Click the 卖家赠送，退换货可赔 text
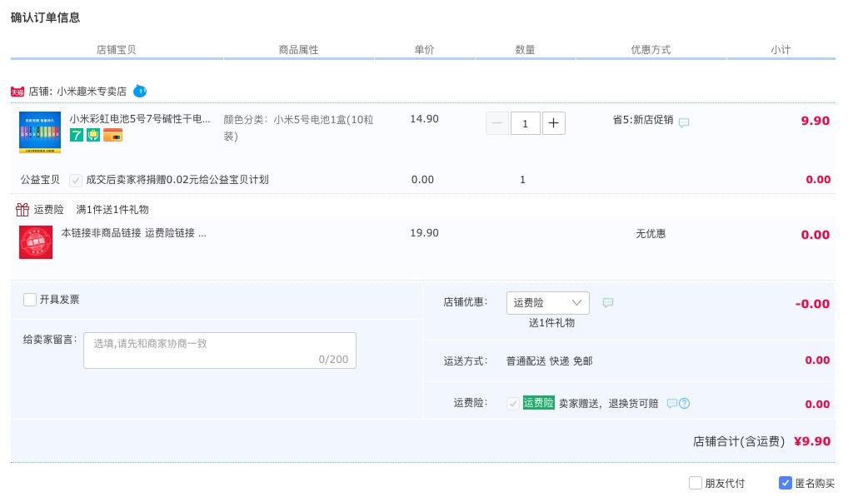Viewport: 868px width, 502px height. (608, 404)
